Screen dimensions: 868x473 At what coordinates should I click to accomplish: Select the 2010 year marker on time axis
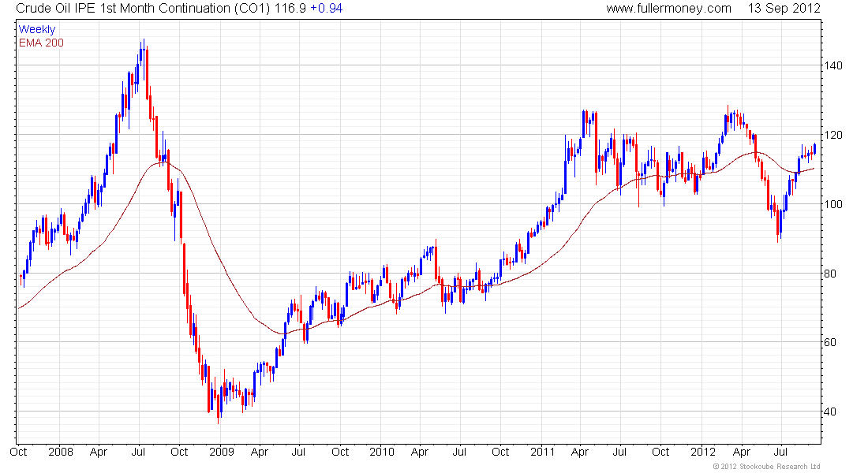click(381, 453)
